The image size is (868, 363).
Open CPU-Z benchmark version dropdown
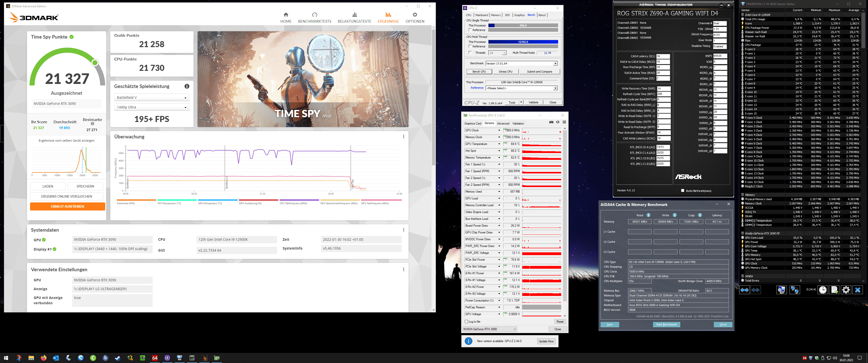tap(555, 63)
